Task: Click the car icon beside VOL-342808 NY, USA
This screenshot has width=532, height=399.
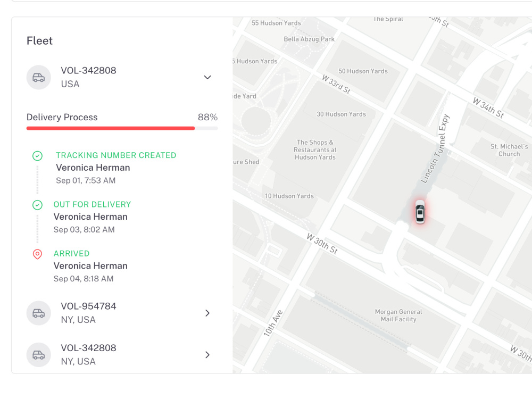Action: [x=39, y=355]
